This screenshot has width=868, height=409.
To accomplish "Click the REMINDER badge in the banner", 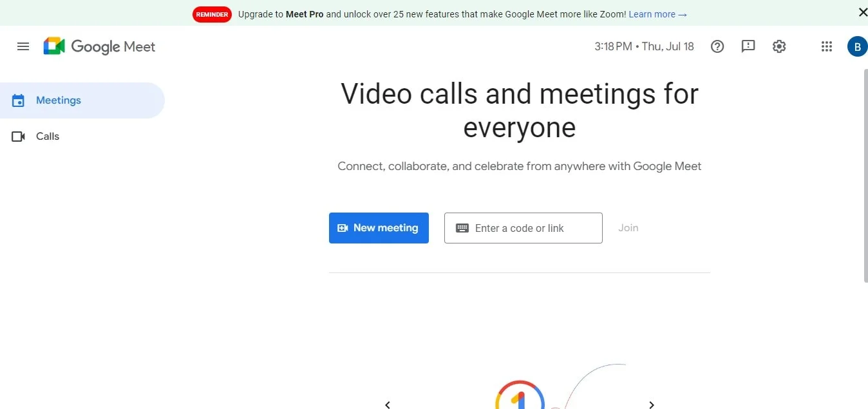I will pyautogui.click(x=212, y=14).
